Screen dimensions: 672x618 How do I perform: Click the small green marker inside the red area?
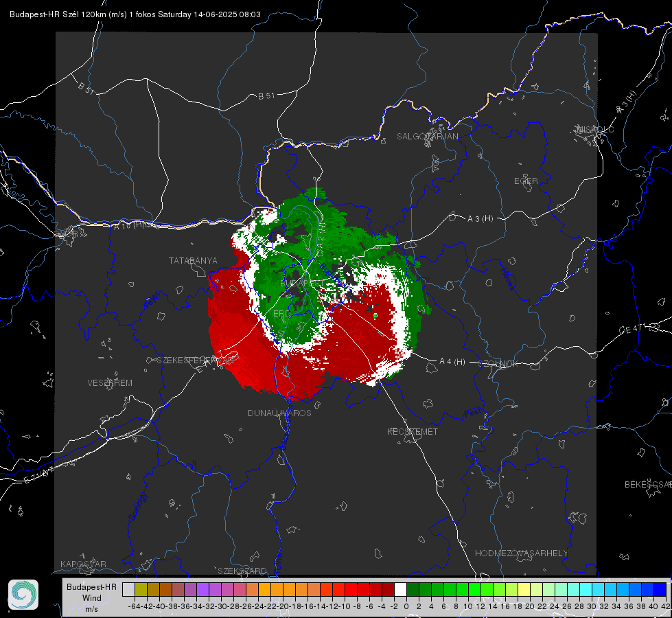coord(375,316)
